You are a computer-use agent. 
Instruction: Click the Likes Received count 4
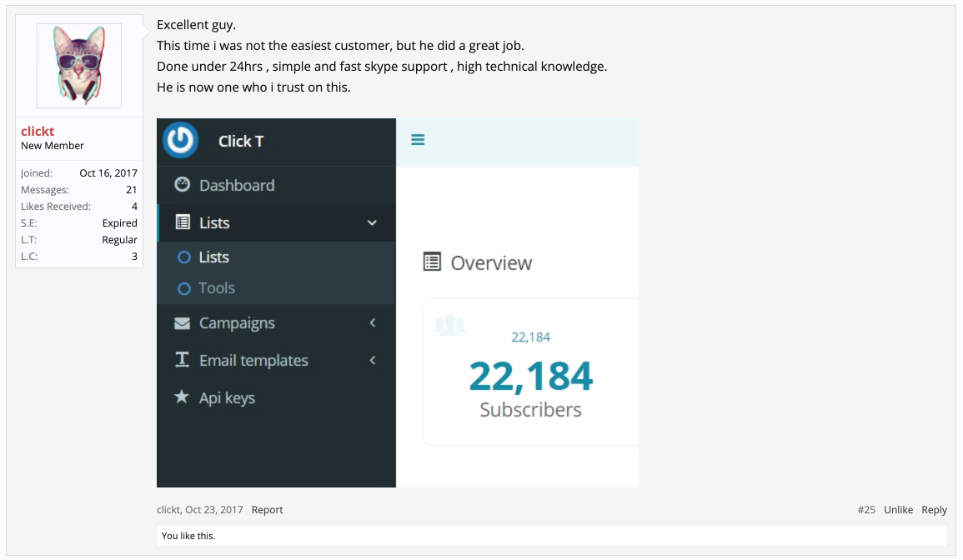tap(134, 207)
